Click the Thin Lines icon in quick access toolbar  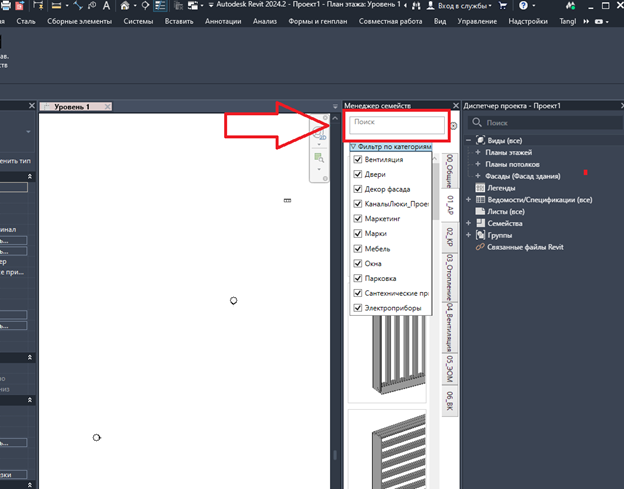click(x=160, y=6)
